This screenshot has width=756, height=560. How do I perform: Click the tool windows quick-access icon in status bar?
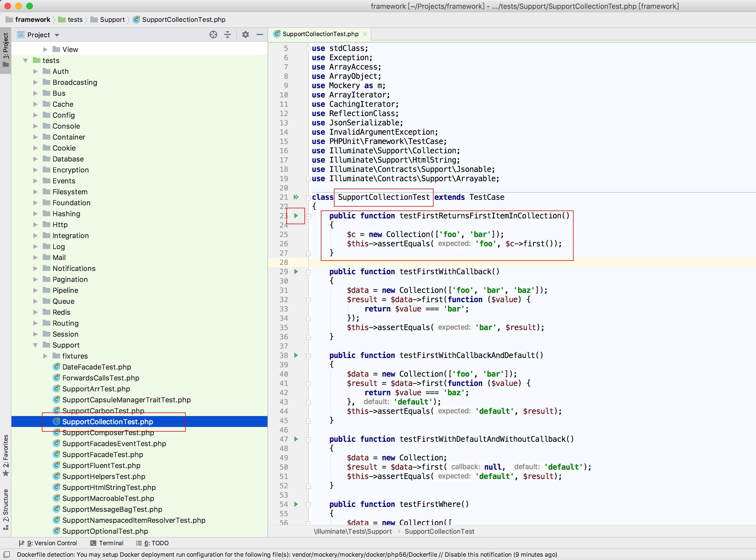click(7, 555)
